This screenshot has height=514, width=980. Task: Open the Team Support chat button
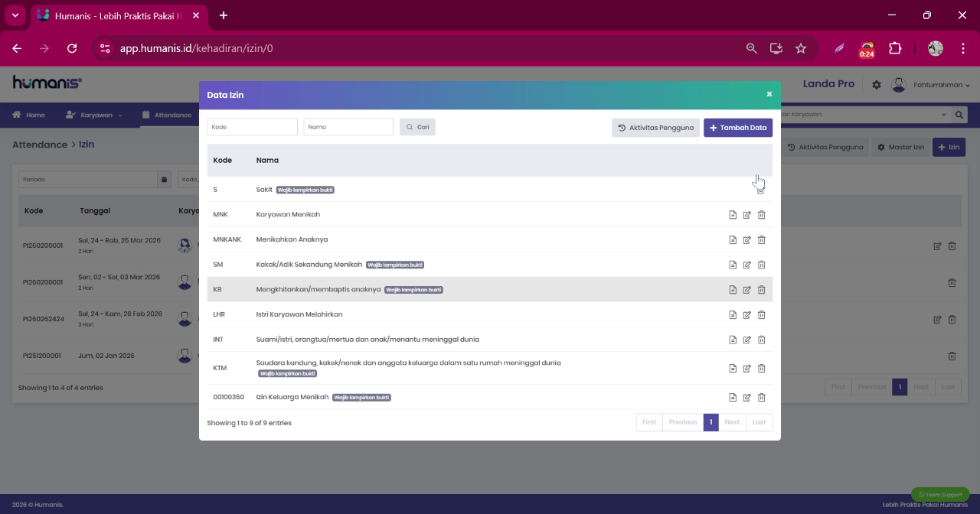[940, 494]
